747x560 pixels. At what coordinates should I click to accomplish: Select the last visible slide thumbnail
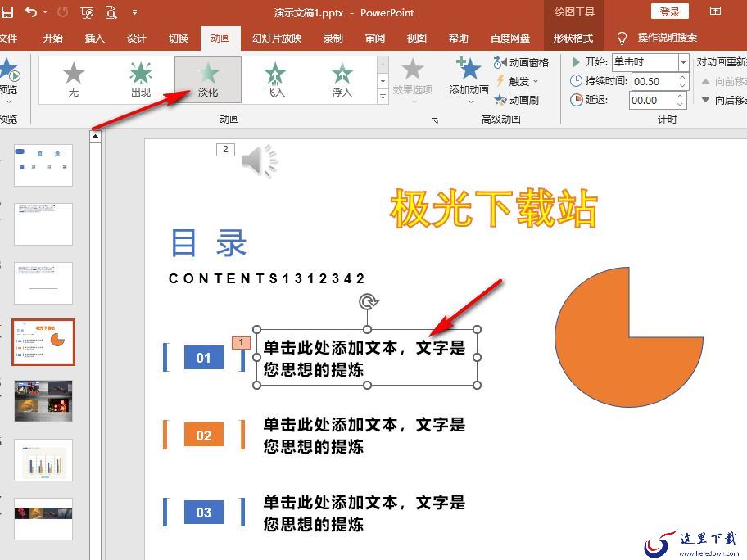[43, 519]
